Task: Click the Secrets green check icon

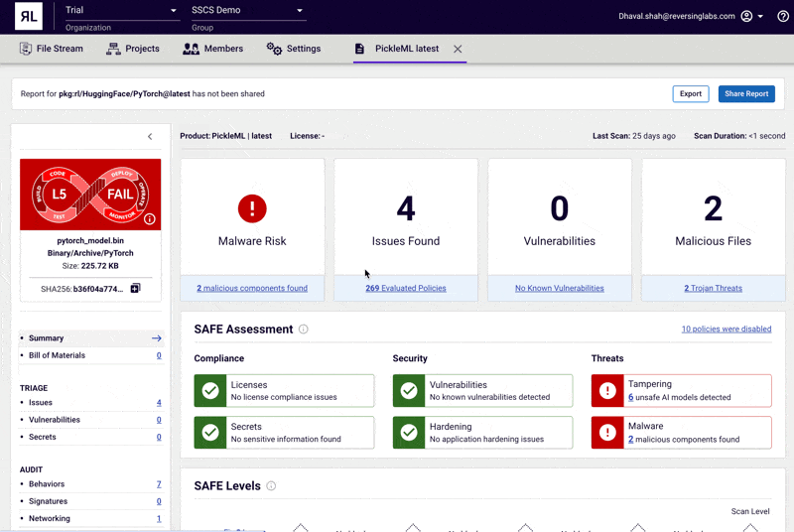Action: click(x=210, y=433)
